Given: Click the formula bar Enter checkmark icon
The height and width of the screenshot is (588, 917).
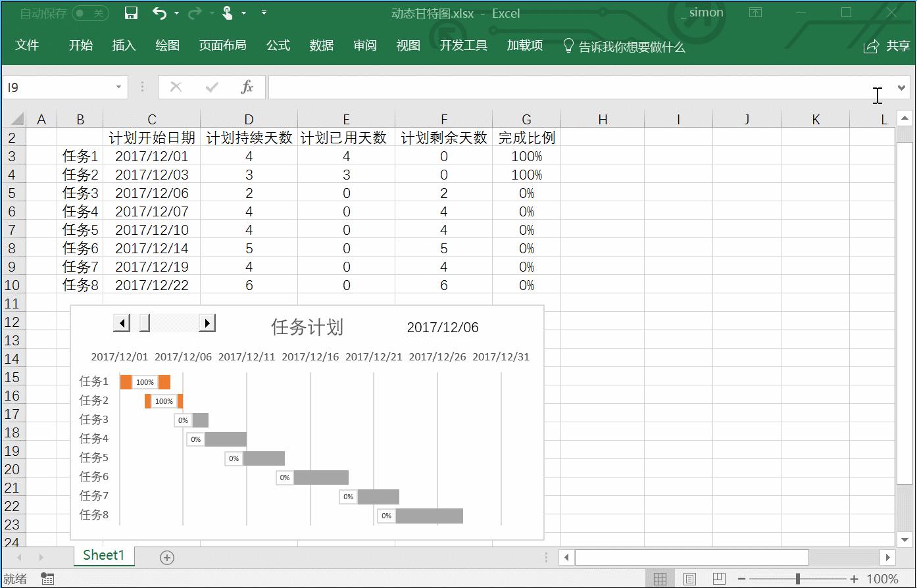Looking at the screenshot, I should coord(212,87).
